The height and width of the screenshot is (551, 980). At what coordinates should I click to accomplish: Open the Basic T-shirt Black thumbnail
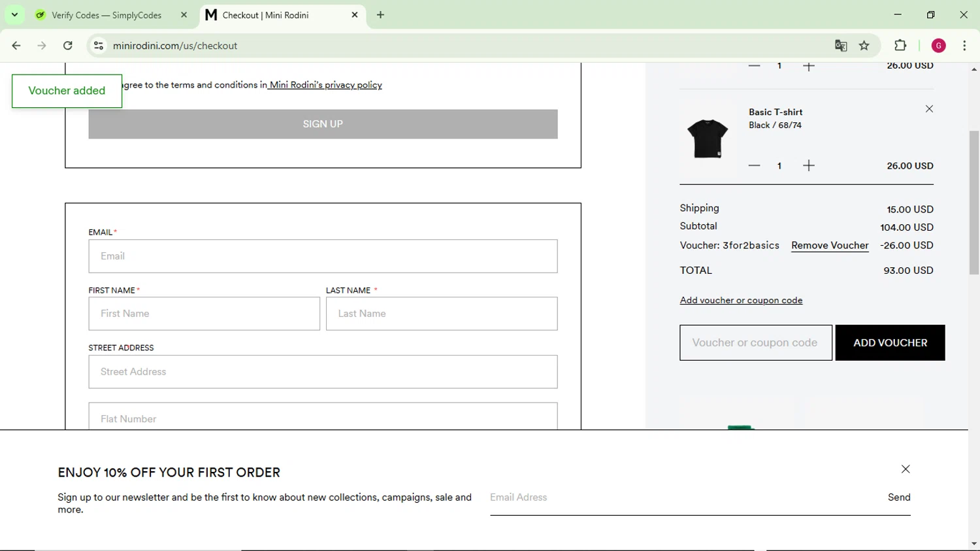pyautogui.click(x=708, y=139)
